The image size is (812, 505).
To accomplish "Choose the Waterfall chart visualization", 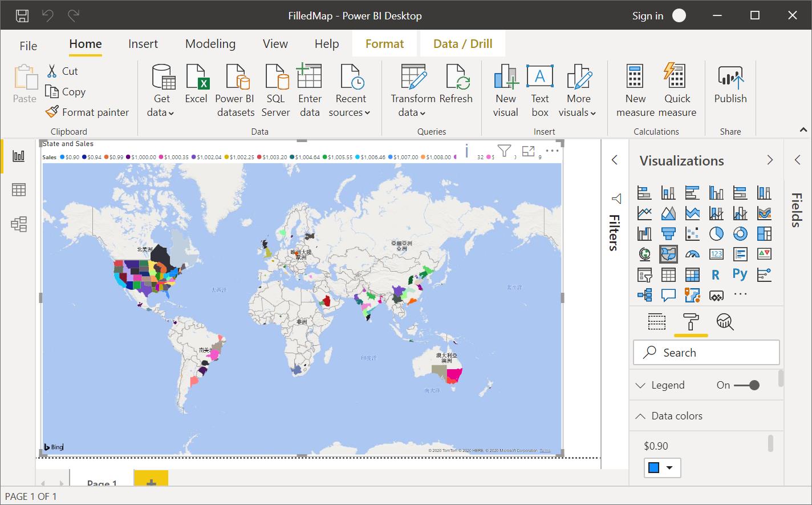I will [x=644, y=233].
